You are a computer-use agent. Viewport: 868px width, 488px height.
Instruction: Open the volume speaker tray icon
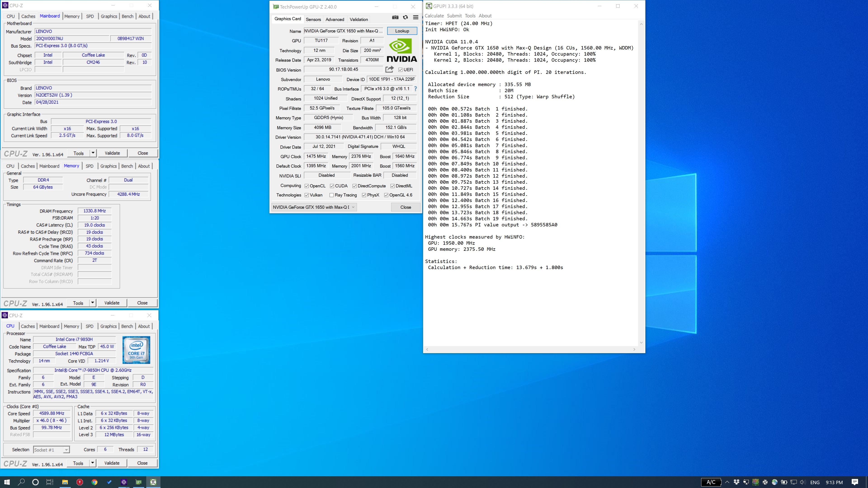click(803, 482)
